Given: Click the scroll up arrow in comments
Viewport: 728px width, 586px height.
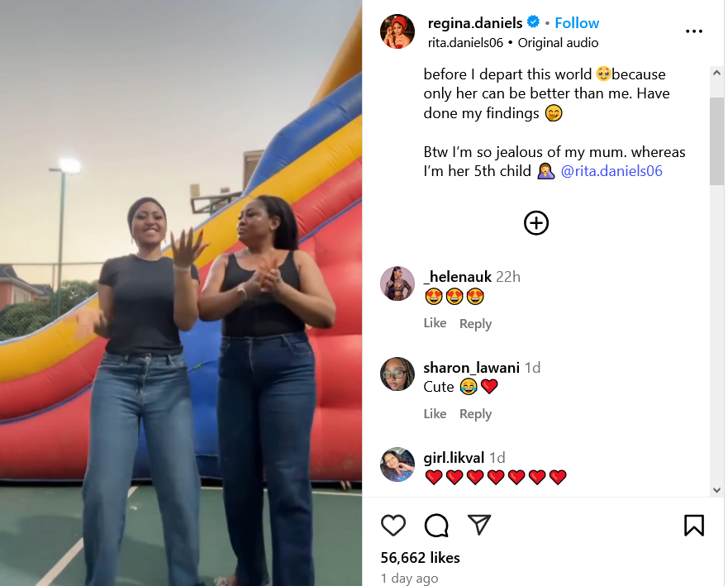Looking at the screenshot, I should tap(717, 73).
